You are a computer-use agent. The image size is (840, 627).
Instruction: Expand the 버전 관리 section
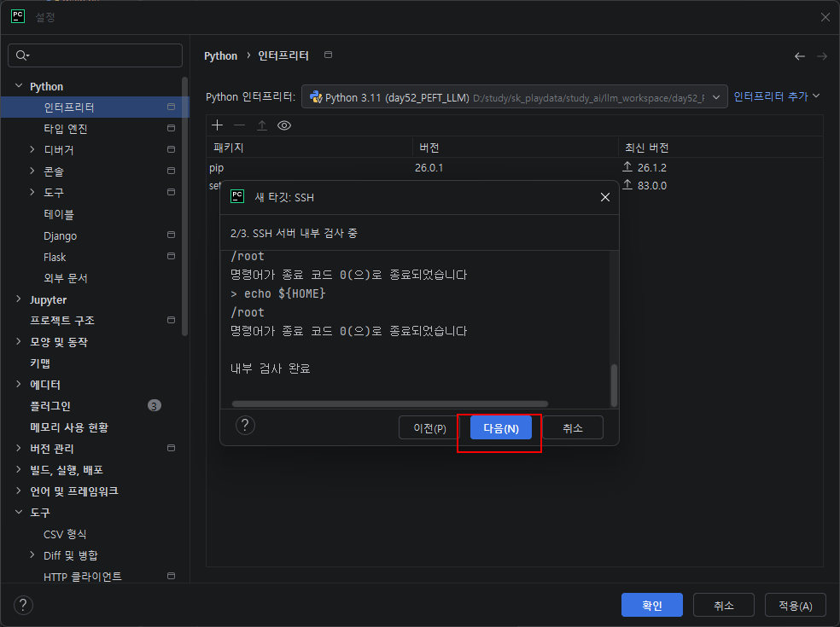click(19, 448)
